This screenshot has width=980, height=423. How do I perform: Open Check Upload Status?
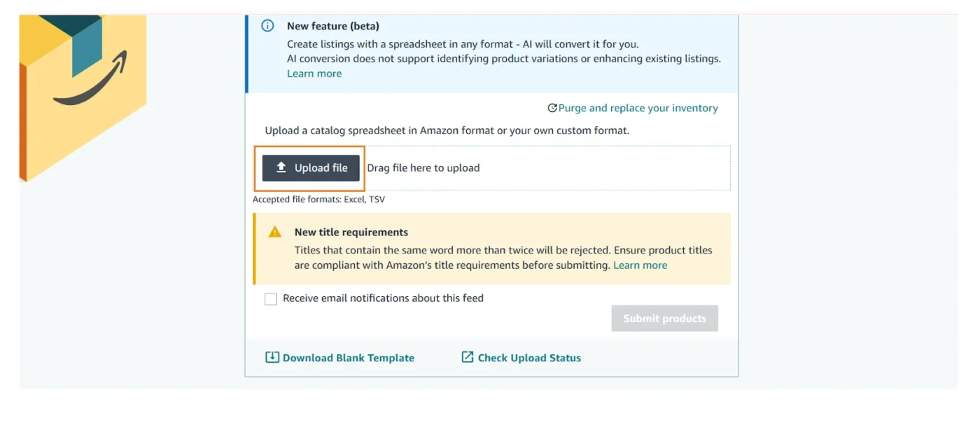528,357
